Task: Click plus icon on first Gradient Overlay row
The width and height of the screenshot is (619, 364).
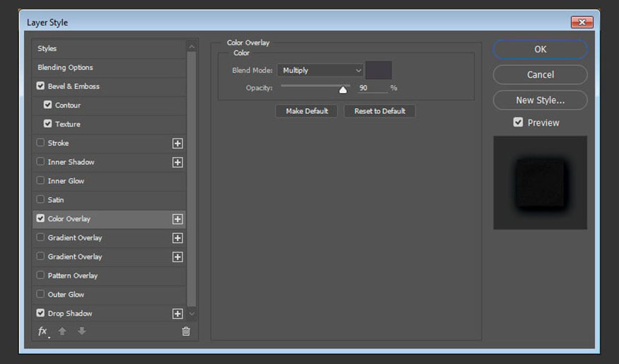Action: click(178, 238)
